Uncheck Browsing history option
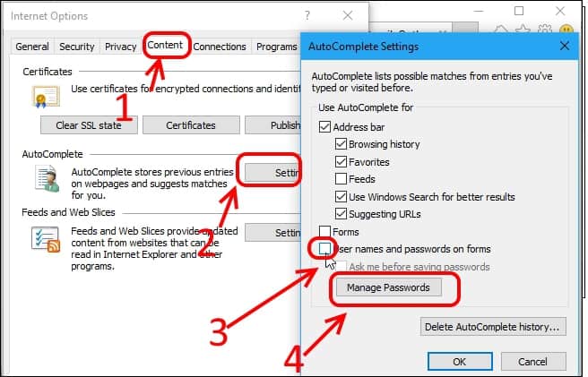 pos(342,143)
